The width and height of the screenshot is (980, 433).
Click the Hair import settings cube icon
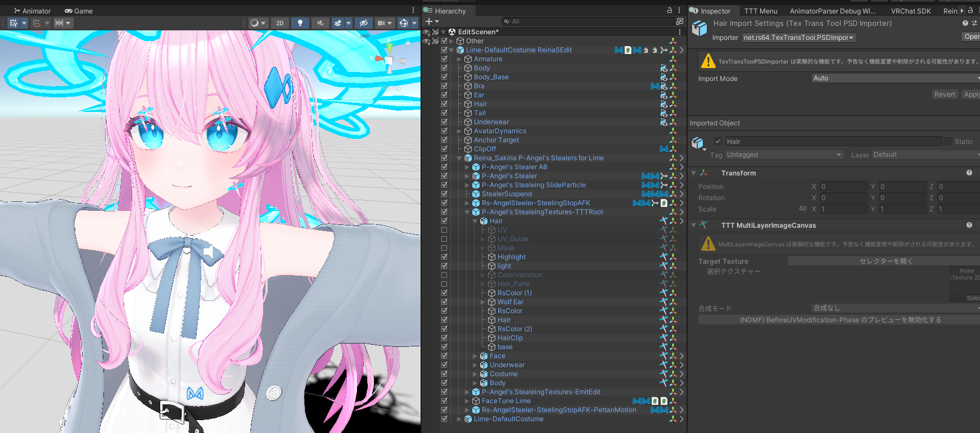699,29
